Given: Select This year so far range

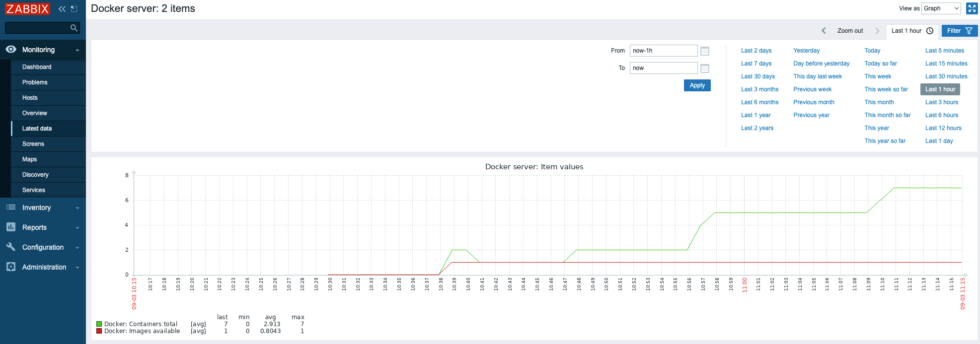Looking at the screenshot, I should click(x=885, y=141).
